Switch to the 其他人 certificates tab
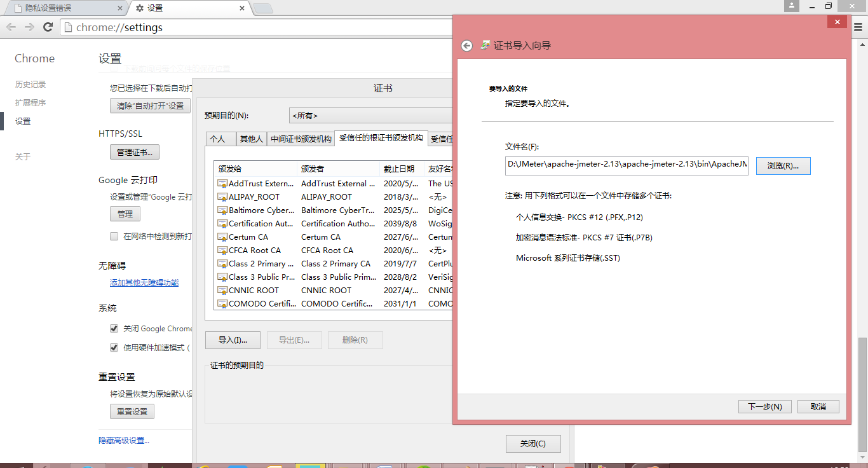Screen dimensions: 868x468 click(251, 139)
